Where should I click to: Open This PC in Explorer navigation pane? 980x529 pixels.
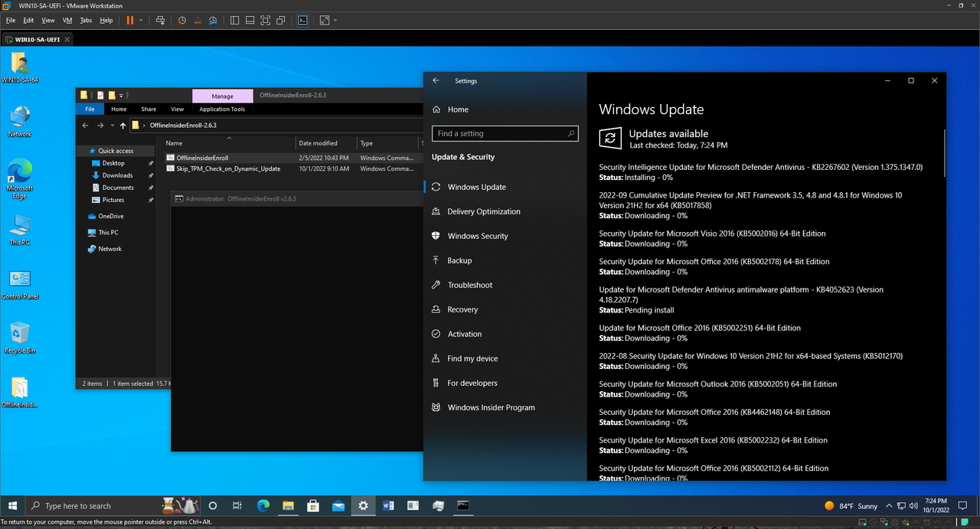click(x=108, y=233)
